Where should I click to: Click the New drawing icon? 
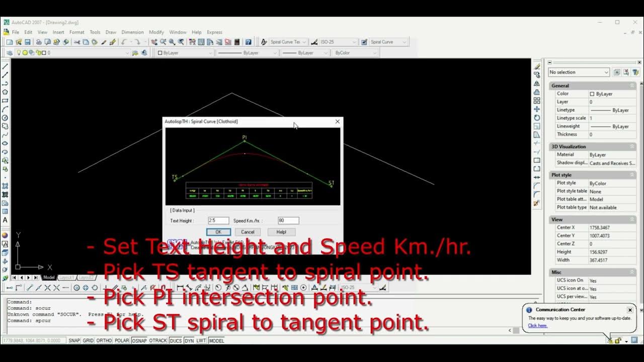point(10,42)
